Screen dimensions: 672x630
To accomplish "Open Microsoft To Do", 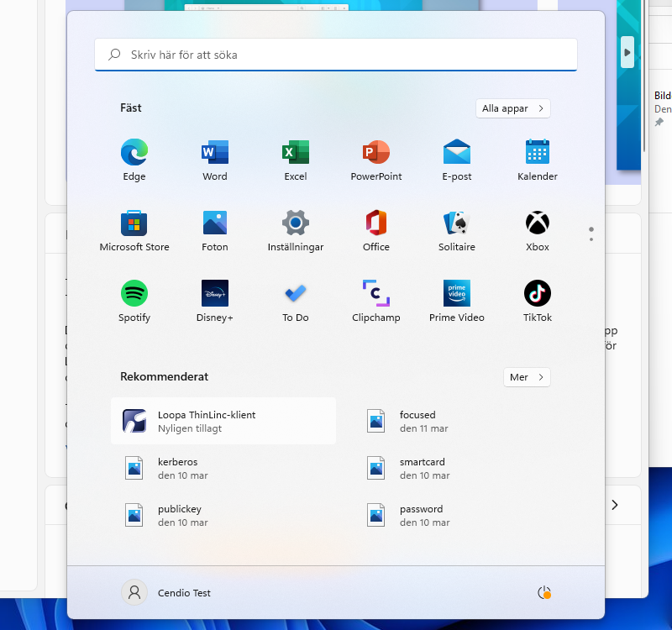I will (296, 302).
